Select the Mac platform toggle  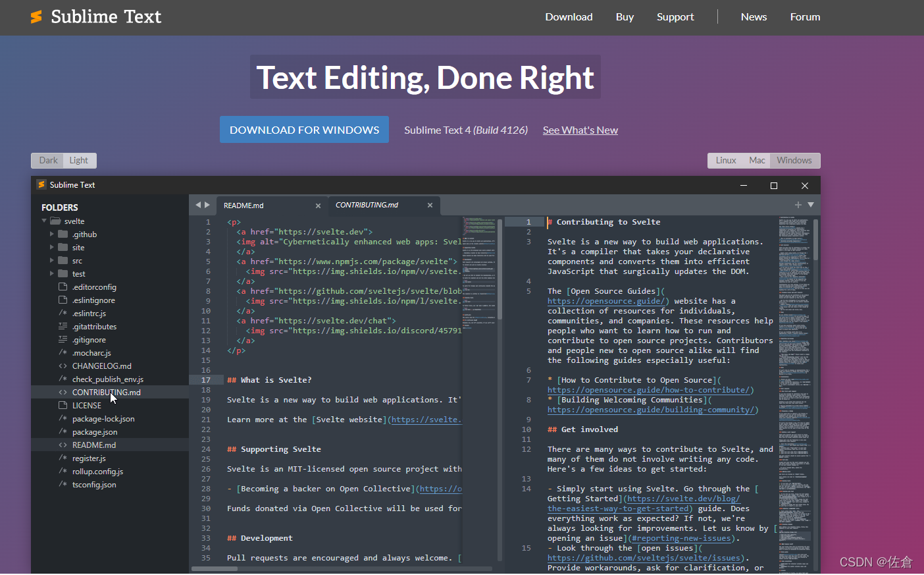[757, 160]
